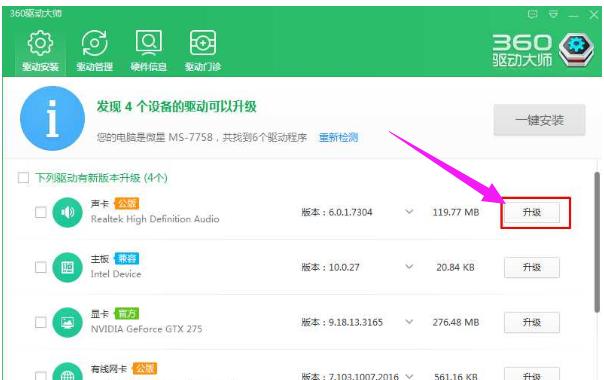This screenshot has width=604, height=380.
Task: Open the 驱动门诊 tab
Action: point(203,51)
